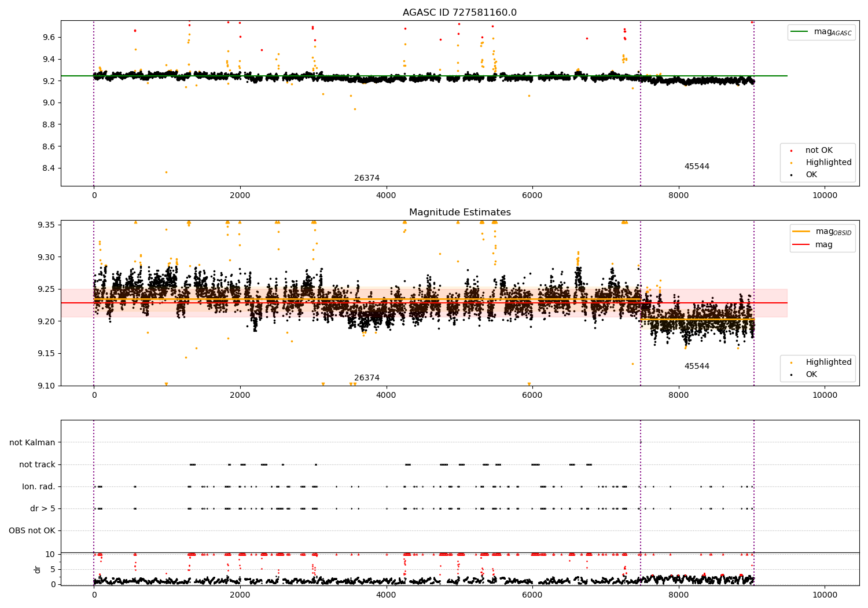Screen dimensions: 868x608
Task: Click the 'OBS not OK' axis label
Action: click(x=32, y=531)
